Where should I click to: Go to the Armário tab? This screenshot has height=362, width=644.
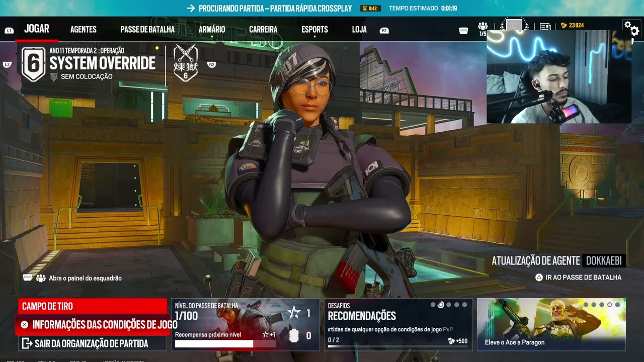[x=212, y=30]
